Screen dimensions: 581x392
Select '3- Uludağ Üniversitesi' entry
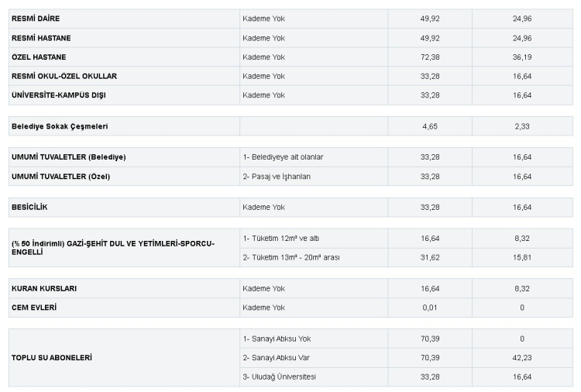279,377
